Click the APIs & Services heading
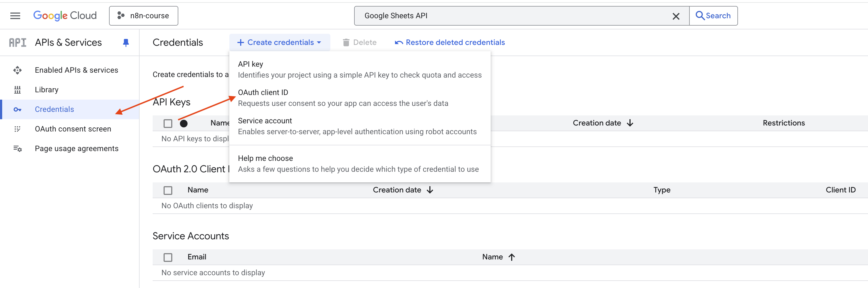 click(68, 42)
